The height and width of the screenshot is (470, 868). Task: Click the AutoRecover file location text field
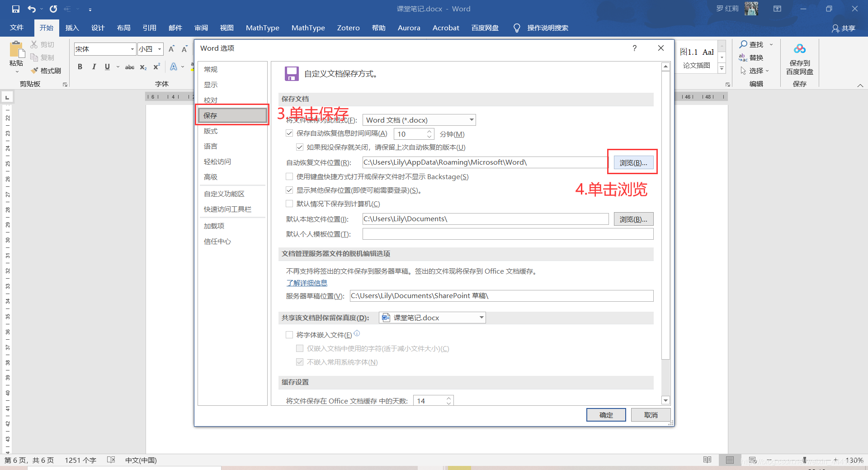(485, 162)
